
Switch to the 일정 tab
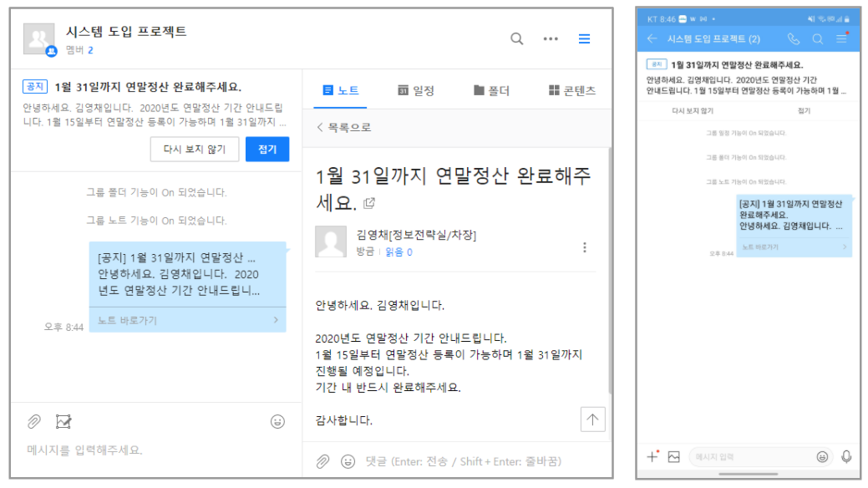point(416,90)
